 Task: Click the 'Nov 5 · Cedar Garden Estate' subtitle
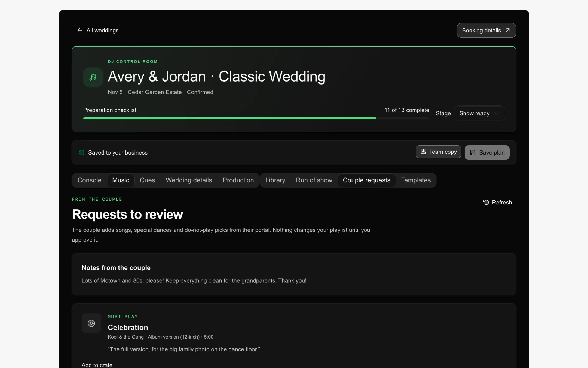(x=160, y=92)
